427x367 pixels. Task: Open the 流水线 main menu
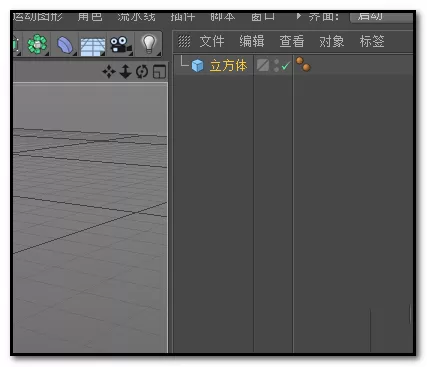tap(136, 16)
